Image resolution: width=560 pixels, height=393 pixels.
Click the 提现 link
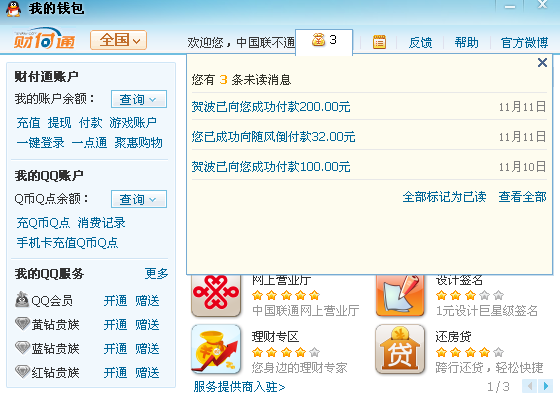click(x=59, y=123)
